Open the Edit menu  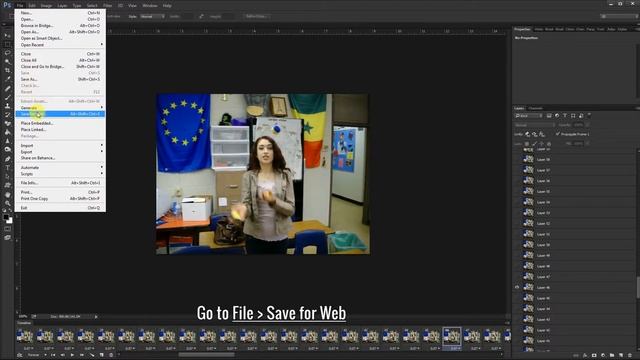pyautogui.click(x=32, y=6)
